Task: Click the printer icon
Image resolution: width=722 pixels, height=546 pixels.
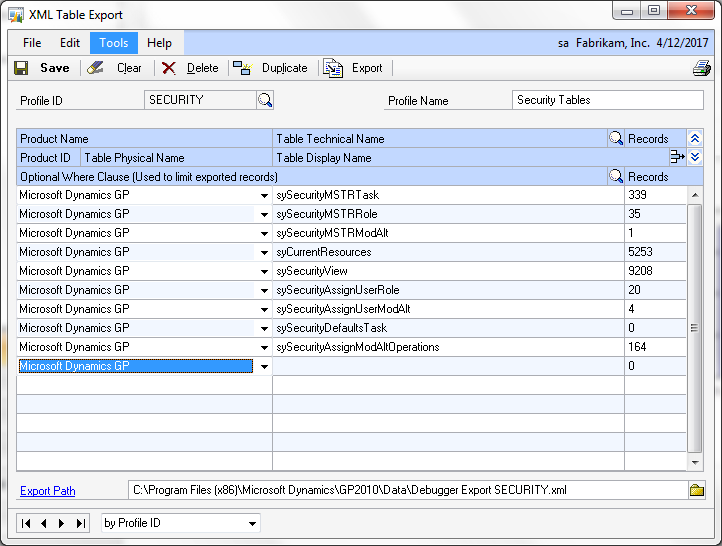Action: coord(702,69)
